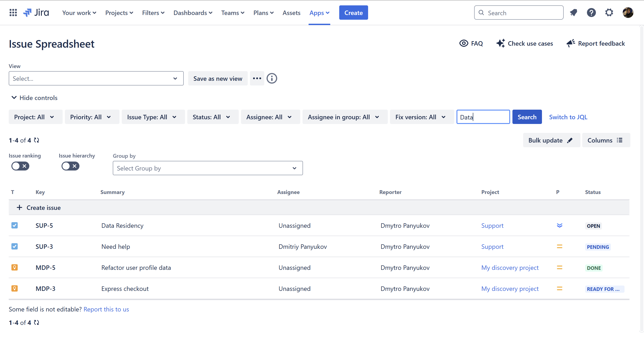Click the text search field containing Data
Viewport: 644px width, 341px height.
click(483, 117)
